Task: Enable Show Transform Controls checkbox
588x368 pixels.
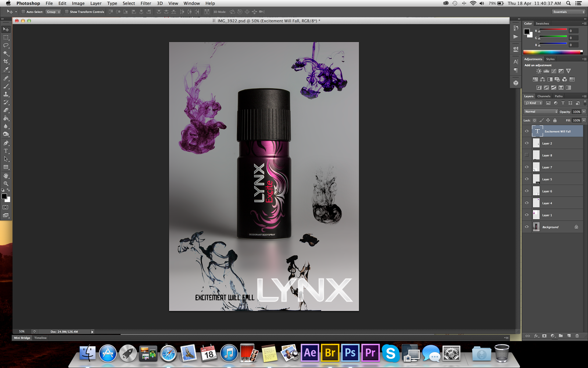Action: (x=67, y=12)
